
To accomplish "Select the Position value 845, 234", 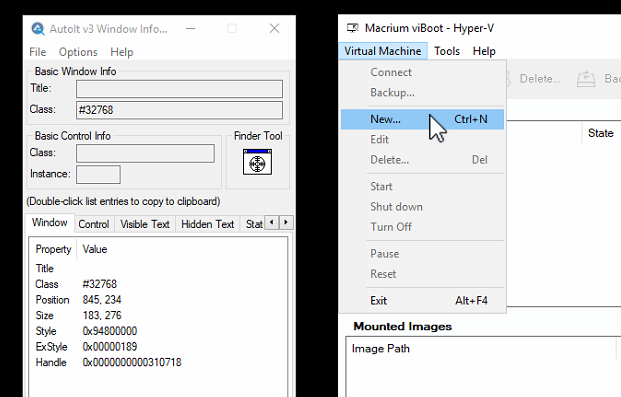I will point(102,300).
